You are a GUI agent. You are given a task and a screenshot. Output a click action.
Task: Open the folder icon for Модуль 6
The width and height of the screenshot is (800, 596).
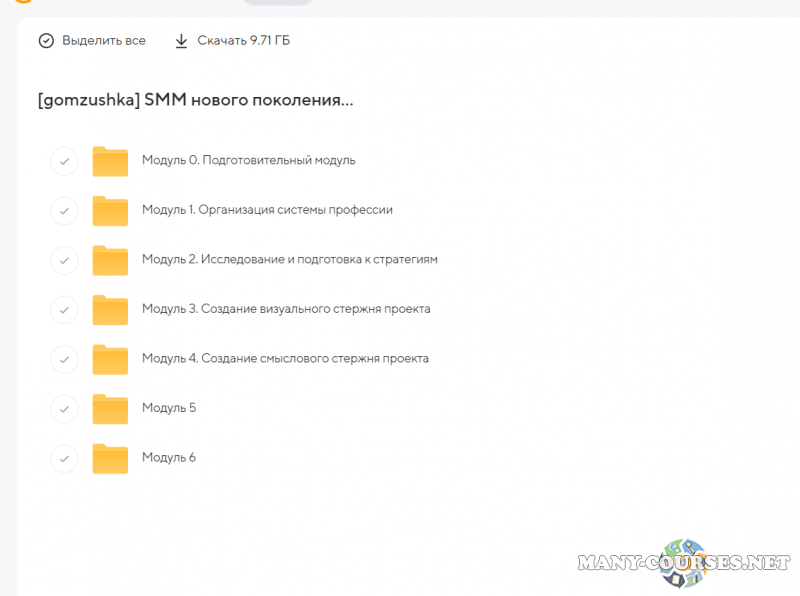tap(110, 457)
